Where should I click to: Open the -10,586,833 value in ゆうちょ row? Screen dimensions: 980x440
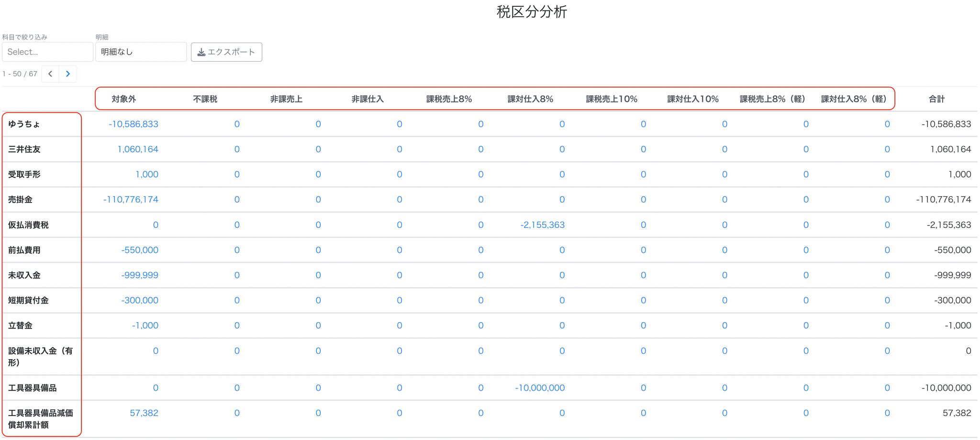pyautogui.click(x=134, y=124)
